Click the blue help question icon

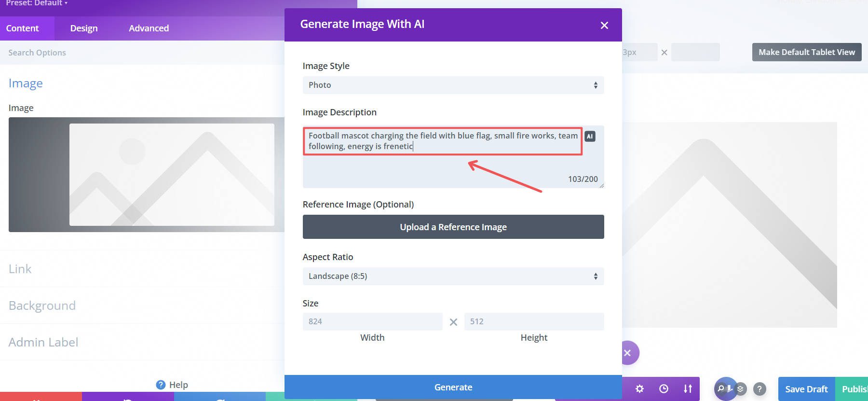(161, 385)
